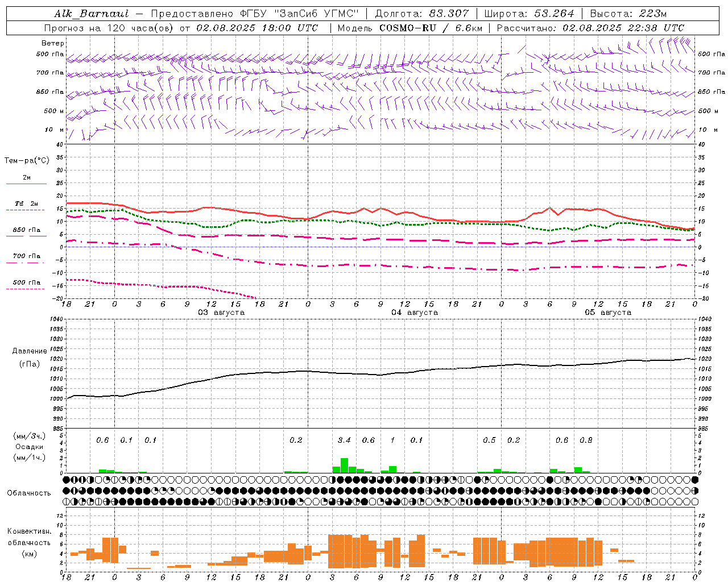728x582 pixels.
Task: Click the "05 августа" date label
Action: coord(608,313)
